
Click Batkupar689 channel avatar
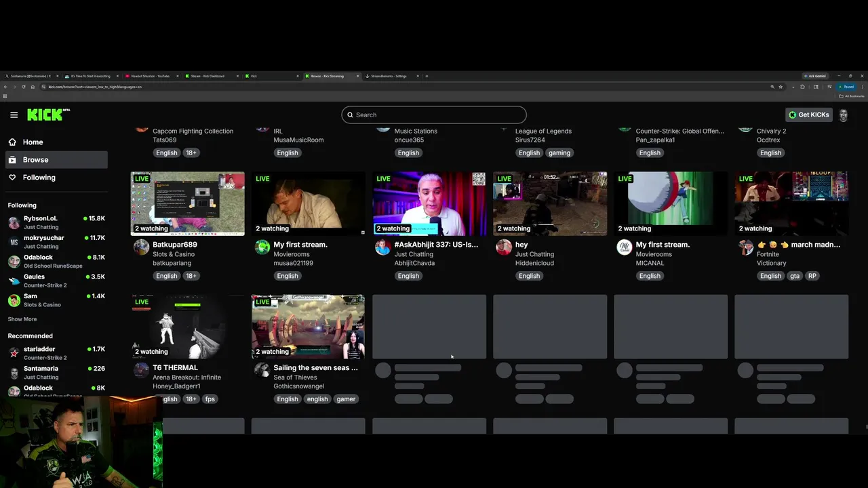tap(141, 247)
